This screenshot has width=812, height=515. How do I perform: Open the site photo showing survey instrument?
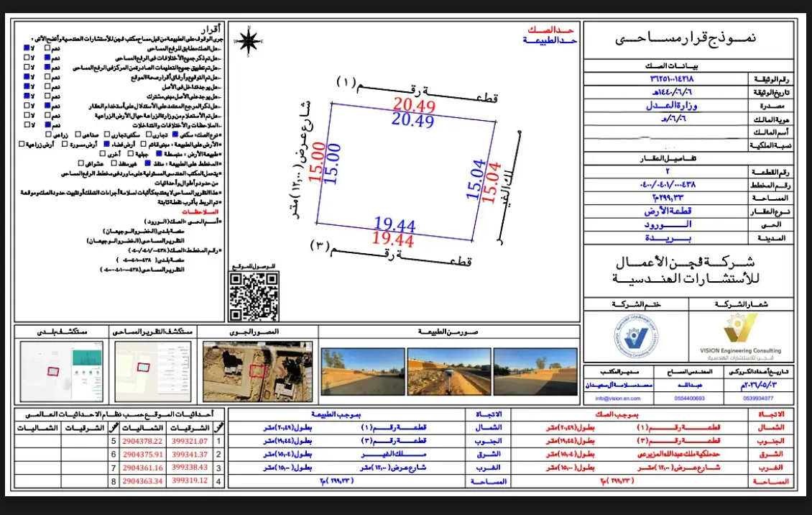click(x=449, y=371)
